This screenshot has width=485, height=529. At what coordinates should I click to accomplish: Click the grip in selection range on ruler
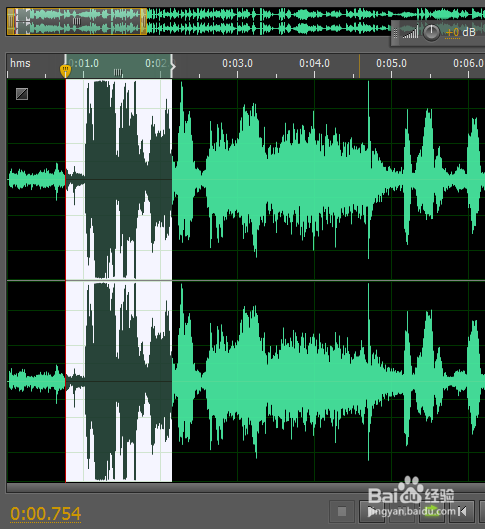(x=117, y=72)
